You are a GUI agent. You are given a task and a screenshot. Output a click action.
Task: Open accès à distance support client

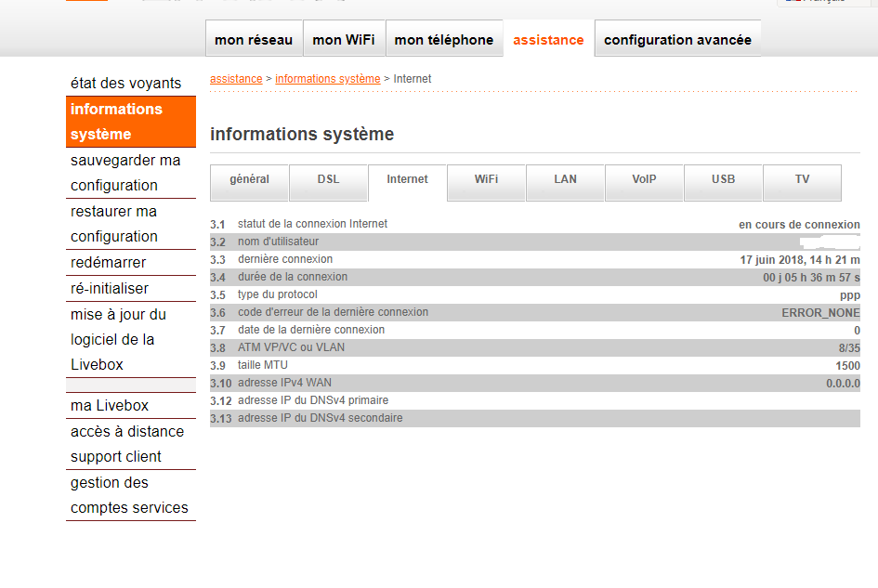[x=127, y=444]
